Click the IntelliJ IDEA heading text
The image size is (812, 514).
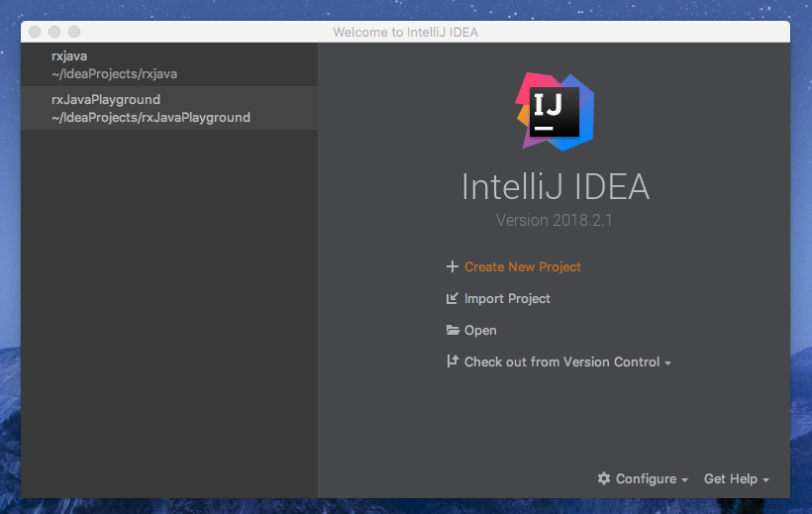(x=556, y=187)
